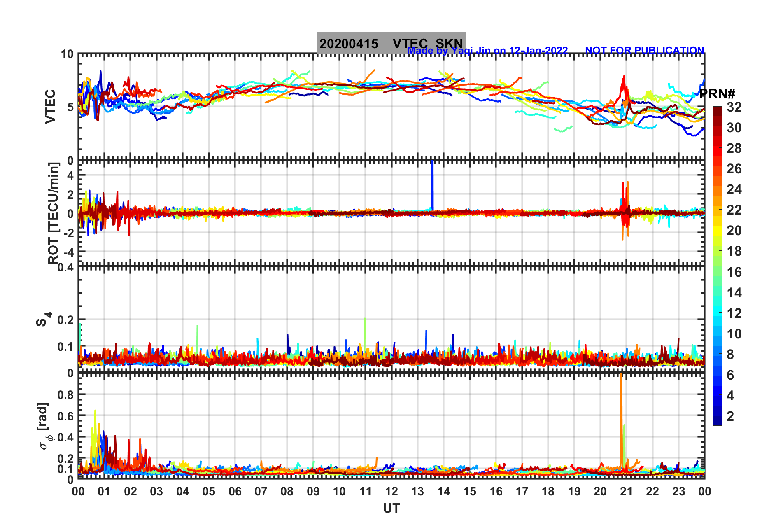The width and height of the screenshot is (783, 532).
Task: Click the "ROT [TECU/min]" axis label
Action: (x=54, y=213)
